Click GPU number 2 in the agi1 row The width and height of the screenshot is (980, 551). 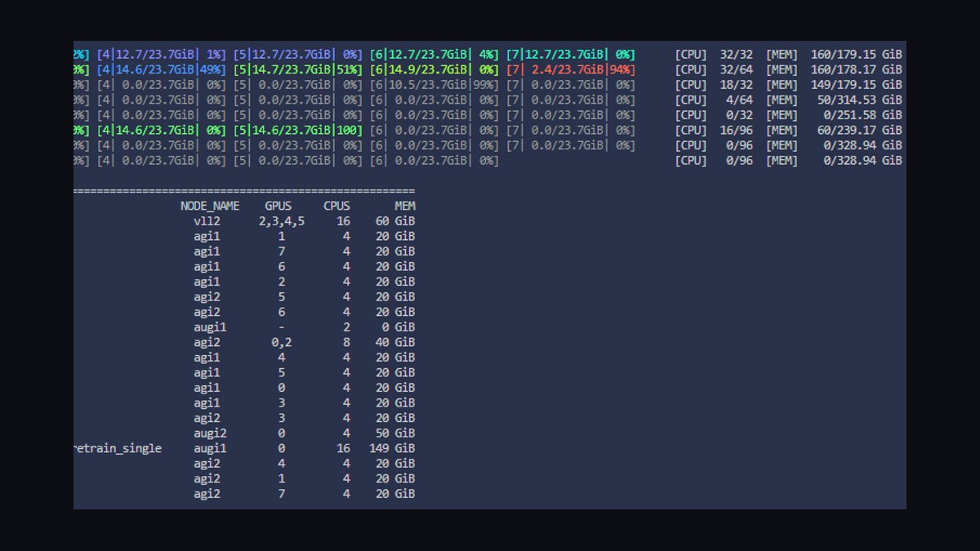click(x=282, y=282)
